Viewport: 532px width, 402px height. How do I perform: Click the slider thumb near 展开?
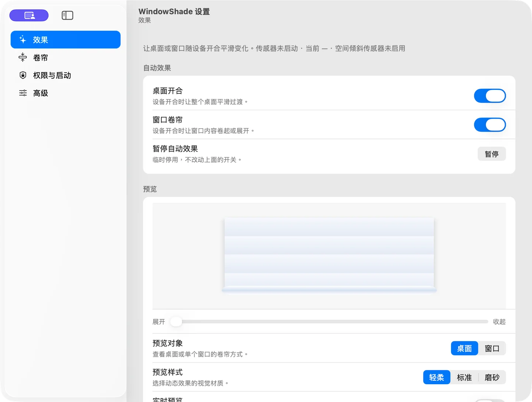pos(176,321)
